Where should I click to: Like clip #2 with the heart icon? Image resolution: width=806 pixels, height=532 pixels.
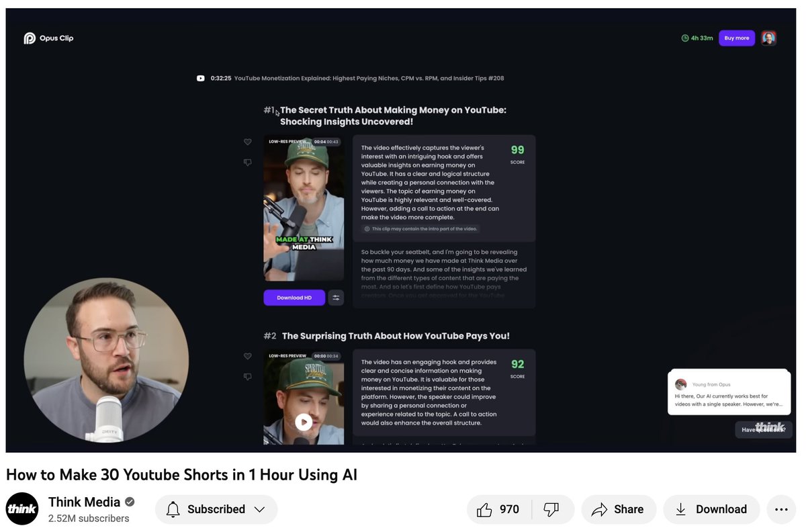[x=247, y=356]
